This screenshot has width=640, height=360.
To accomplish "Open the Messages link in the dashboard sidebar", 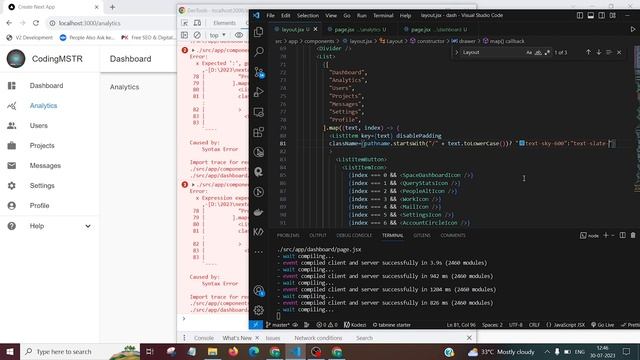I will coord(45,166).
